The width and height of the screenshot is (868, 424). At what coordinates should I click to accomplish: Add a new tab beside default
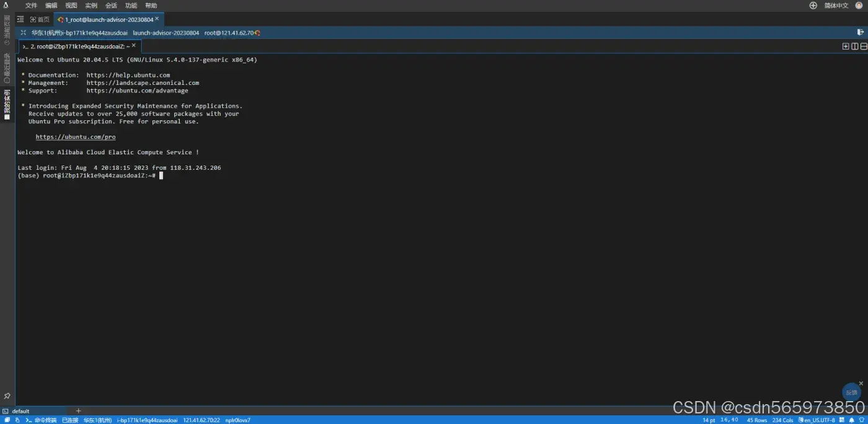tap(78, 411)
